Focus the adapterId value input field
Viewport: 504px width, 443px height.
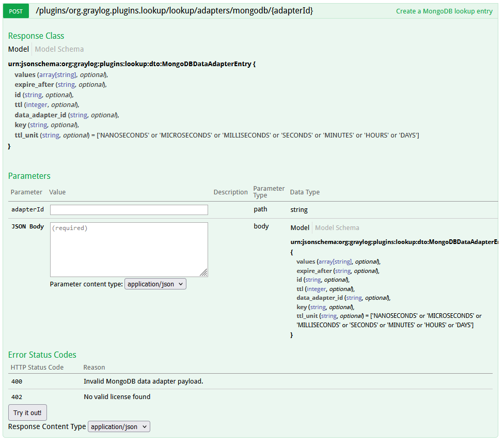(x=129, y=210)
